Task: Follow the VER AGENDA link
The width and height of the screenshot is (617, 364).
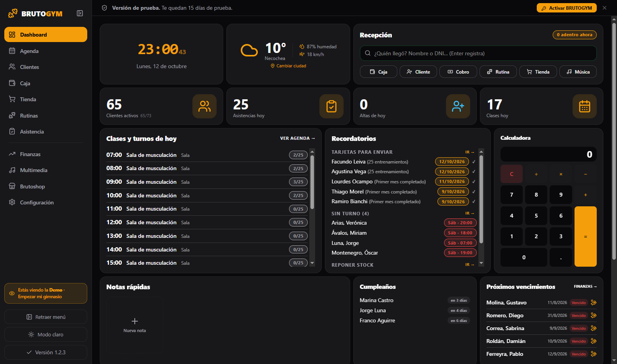Action: (298, 138)
